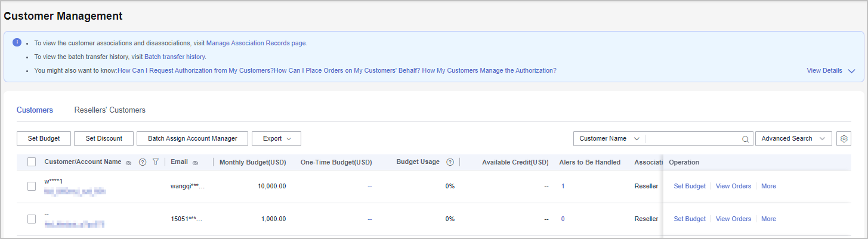The height and width of the screenshot is (239, 868).
Task: Expand View Details in the notice banner
Action: (830, 70)
